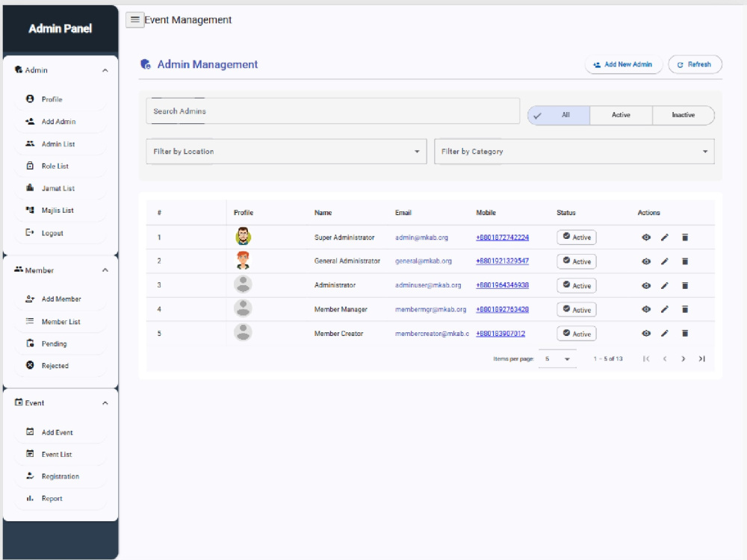Click Logout in the sidebar
The height and width of the screenshot is (560, 747).
pyautogui.click(x=61, y=233)
